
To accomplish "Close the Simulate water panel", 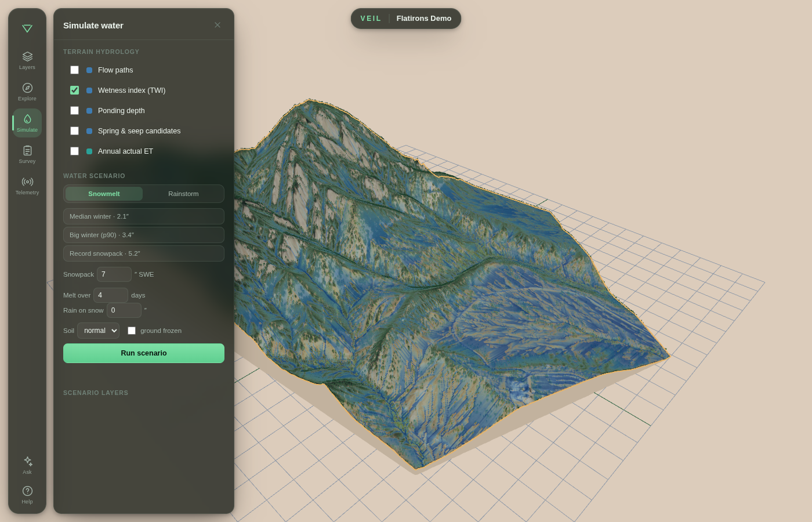I will [217, 25].
